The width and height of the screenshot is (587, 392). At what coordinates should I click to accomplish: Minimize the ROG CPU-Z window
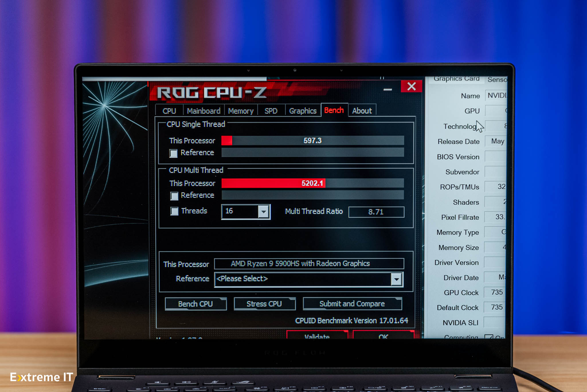388,89
